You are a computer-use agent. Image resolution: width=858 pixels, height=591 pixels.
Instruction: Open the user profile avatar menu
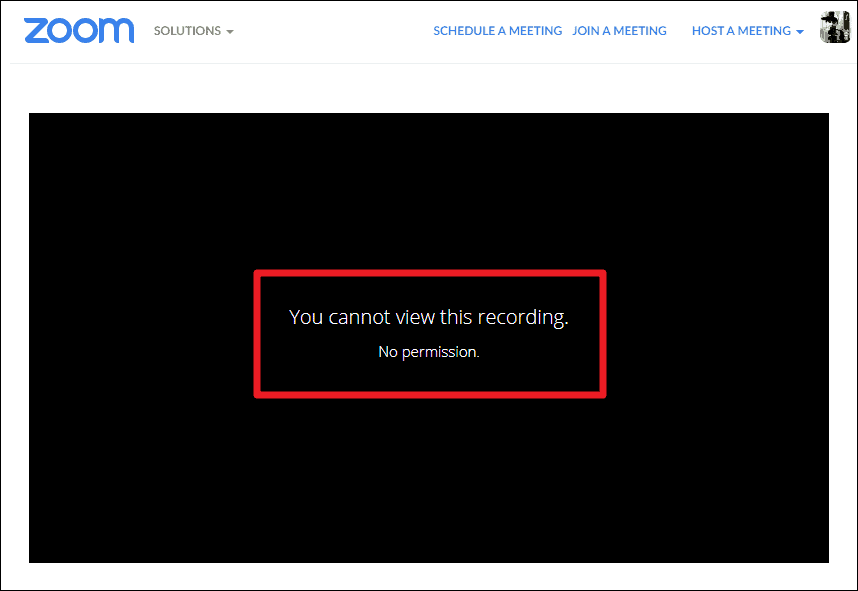834,27
